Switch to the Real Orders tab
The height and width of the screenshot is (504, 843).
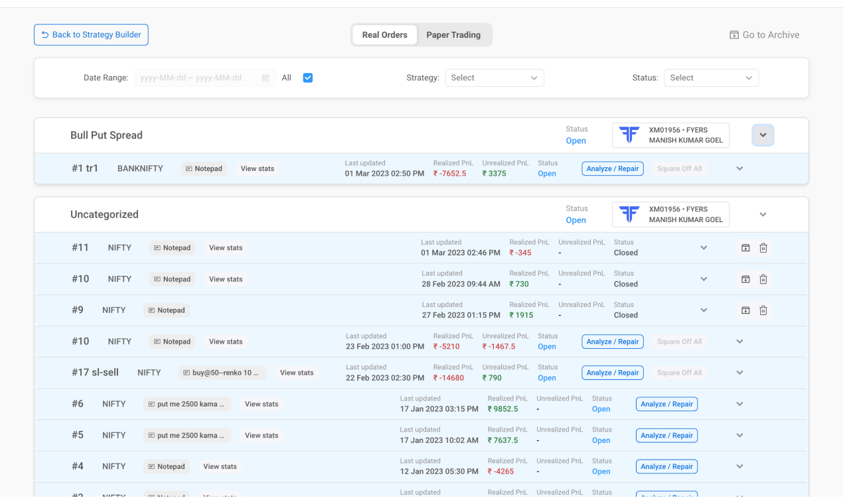click(x=385, y=35)
